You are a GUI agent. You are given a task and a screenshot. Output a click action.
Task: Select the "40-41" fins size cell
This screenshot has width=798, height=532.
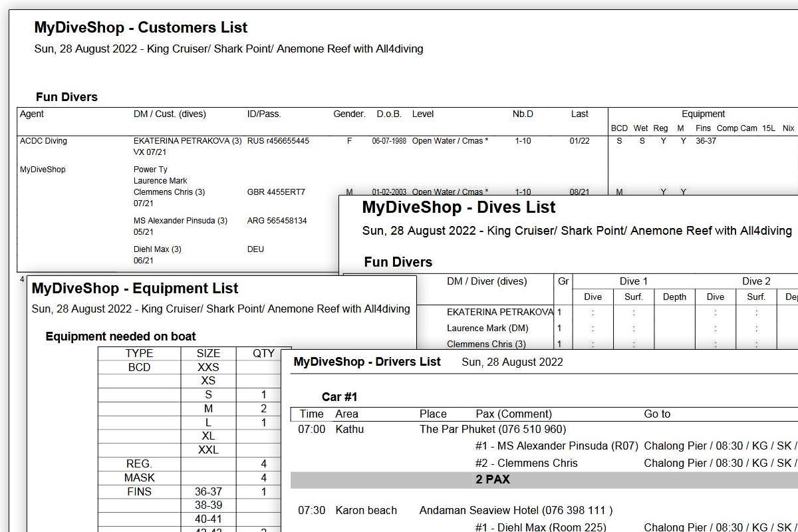(x=208, y=519)
